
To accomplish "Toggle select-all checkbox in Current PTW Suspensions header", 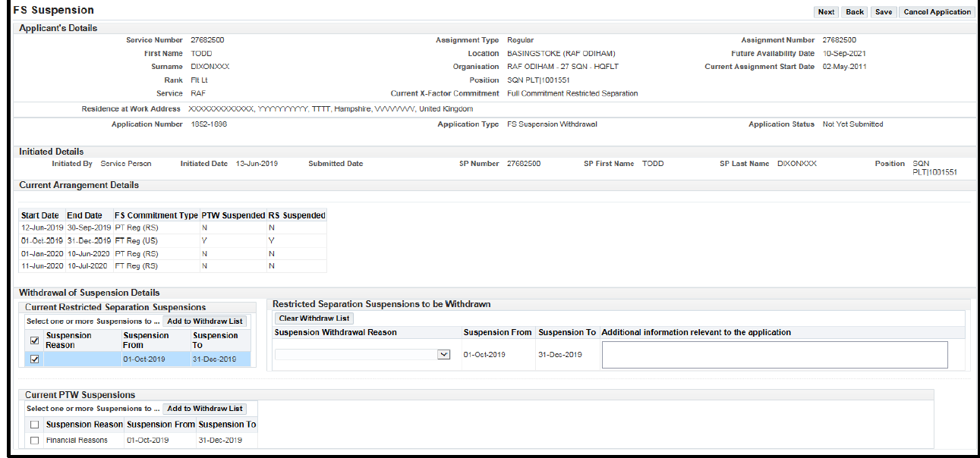I will pyautogui.click(x=34, y=425).
